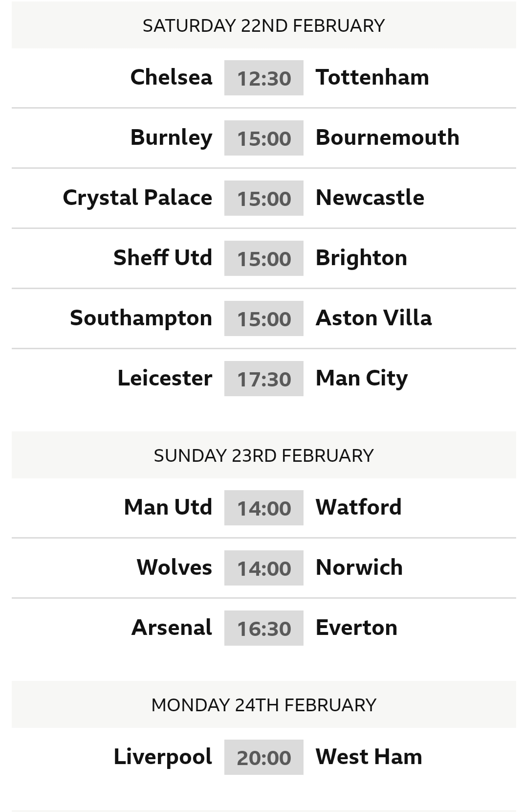Open Aston Villa team link
This screenshot has height=812, width=523.
(x=374, y=318)
